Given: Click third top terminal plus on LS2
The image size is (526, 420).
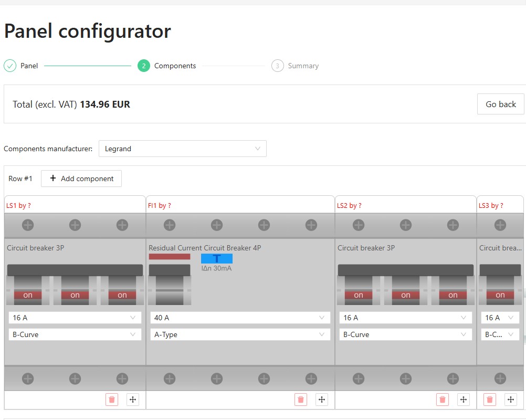Looking at the screenshot, I should coord(453,225).
